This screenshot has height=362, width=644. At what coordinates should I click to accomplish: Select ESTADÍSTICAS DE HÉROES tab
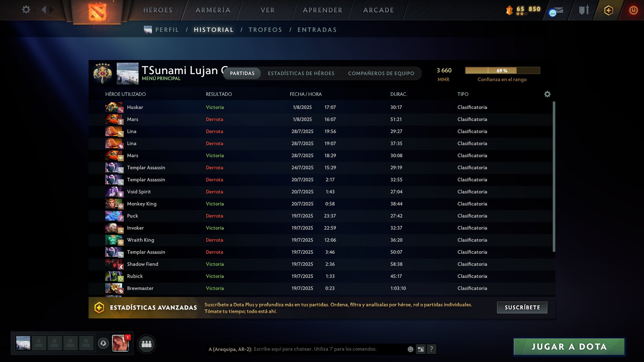301,73
